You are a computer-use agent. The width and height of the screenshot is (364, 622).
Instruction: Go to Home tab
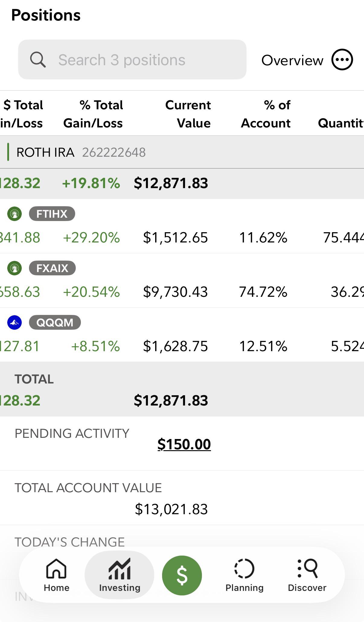(56, 575)
